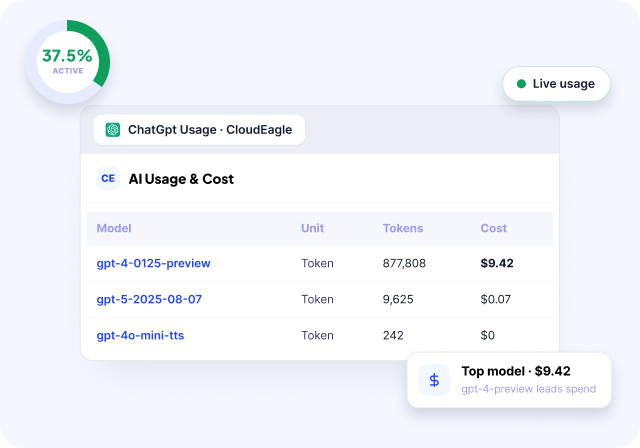Click the Tokens column header
The width and height of the screenshot is (640, 448).
403,228
